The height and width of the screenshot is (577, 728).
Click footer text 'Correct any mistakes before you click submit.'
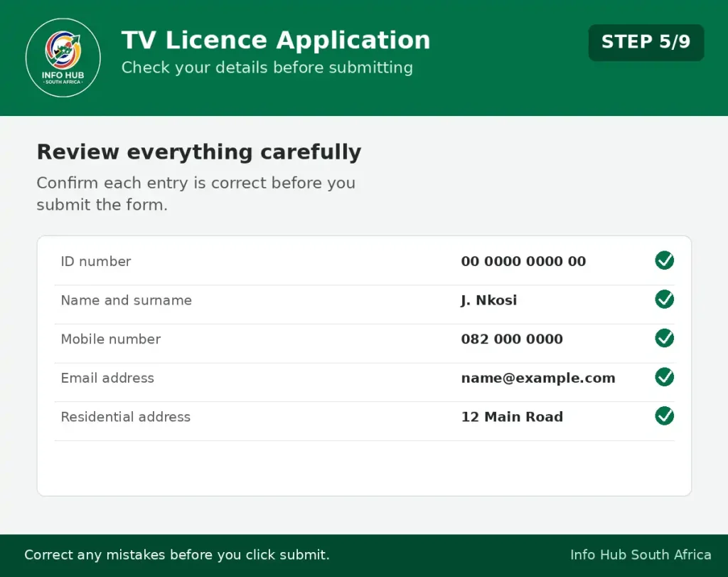click(x=177, y=555)
